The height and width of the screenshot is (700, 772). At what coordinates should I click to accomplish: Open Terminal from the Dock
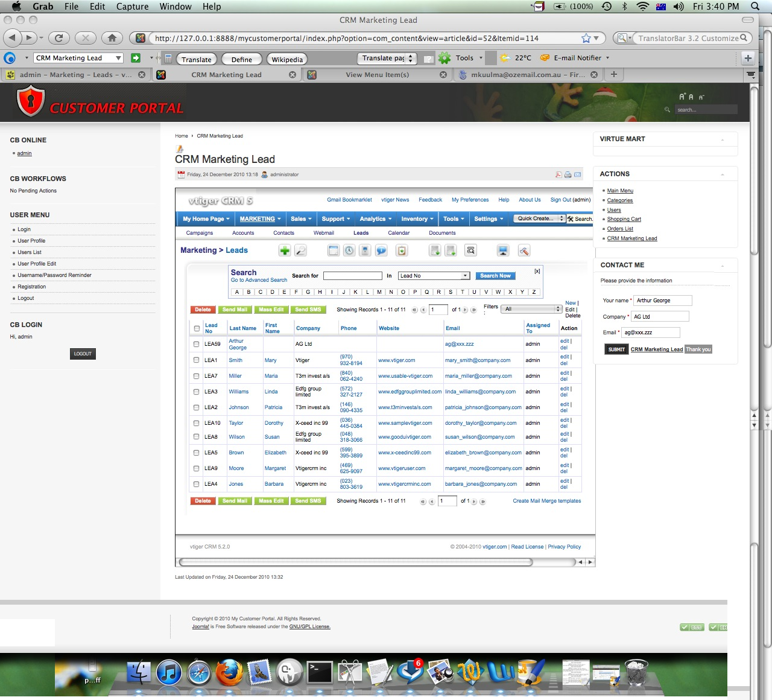coord(320,672)
